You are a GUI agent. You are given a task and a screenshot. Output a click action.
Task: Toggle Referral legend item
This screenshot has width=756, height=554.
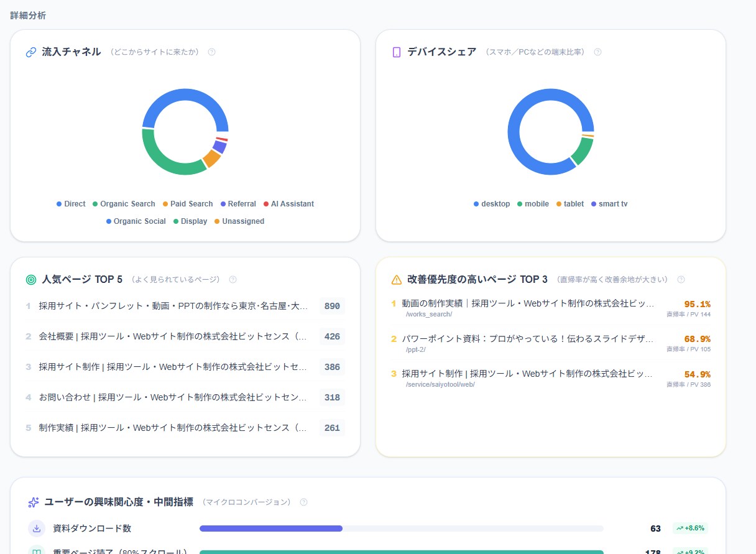pos(238,204)
